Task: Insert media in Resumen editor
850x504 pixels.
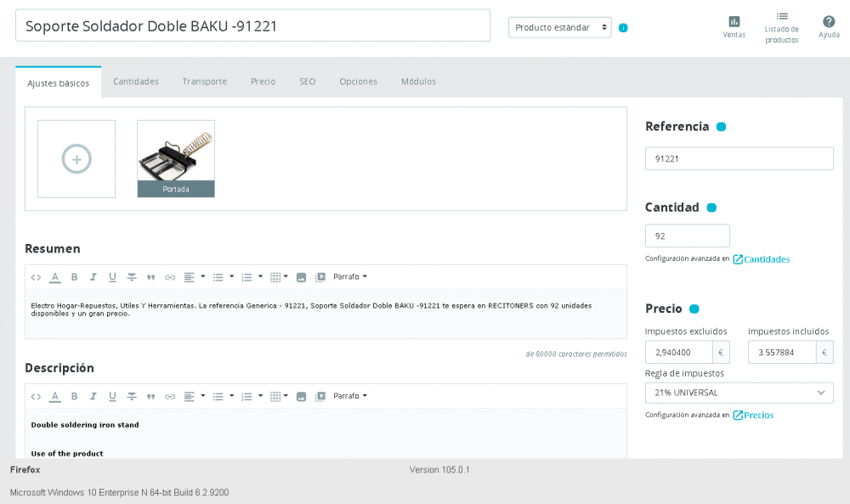Action: coord(320,277)
